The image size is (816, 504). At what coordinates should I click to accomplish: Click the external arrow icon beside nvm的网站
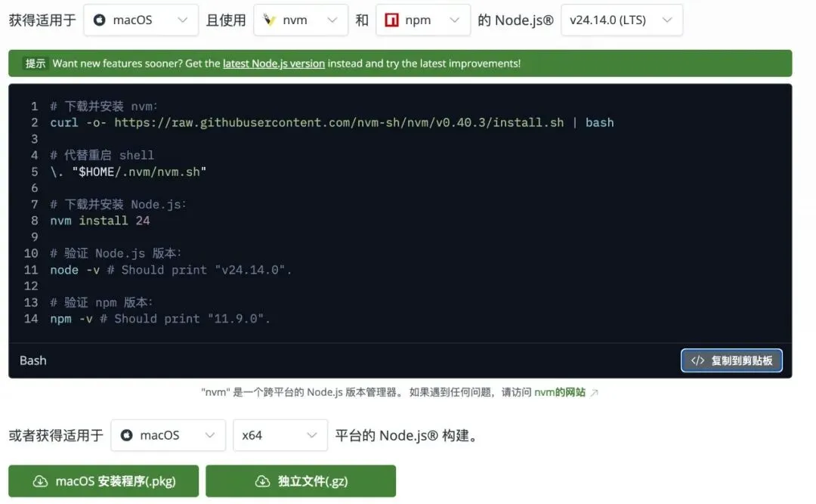click(x=595, y=392)
